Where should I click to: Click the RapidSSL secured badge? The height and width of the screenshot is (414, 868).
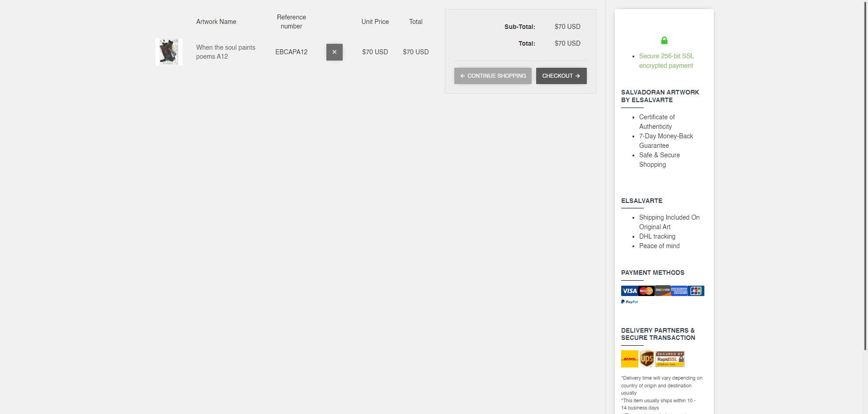(x=670, y=359)
